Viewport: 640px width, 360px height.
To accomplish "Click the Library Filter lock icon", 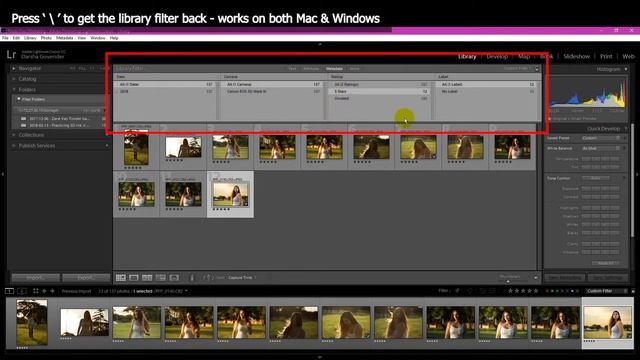I will [x=537, y=69].
